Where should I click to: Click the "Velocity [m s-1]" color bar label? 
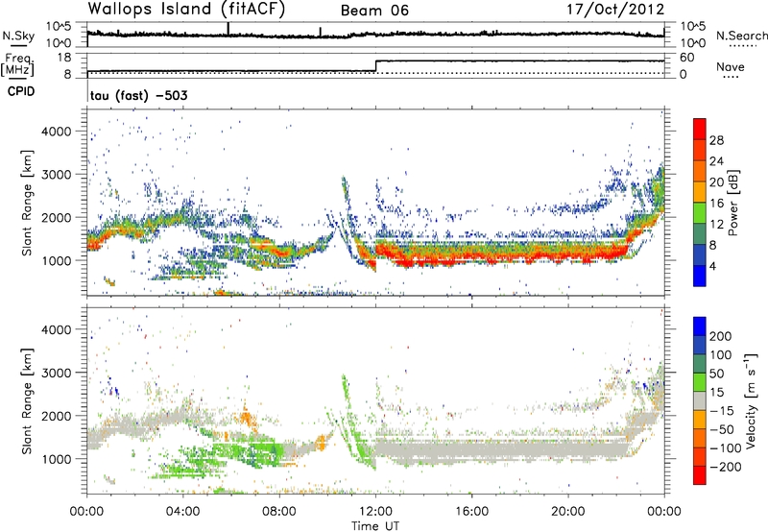click(x=751, y=400)
